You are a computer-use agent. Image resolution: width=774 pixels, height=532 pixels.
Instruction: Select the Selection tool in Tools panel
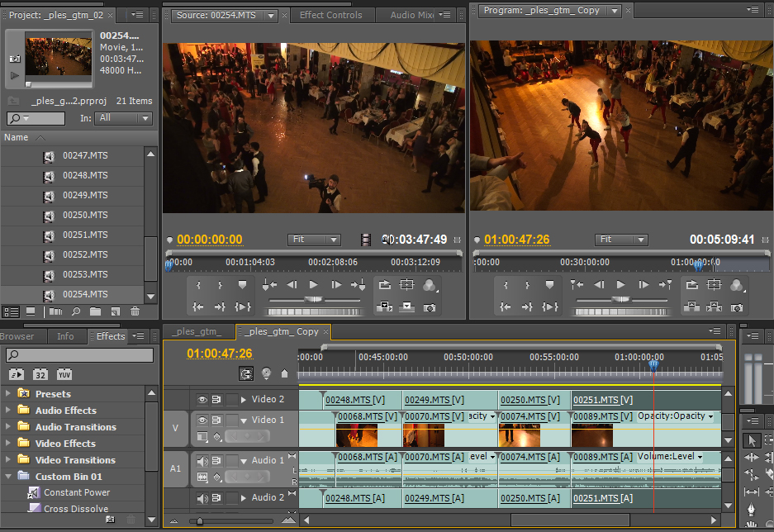(752, 440)
